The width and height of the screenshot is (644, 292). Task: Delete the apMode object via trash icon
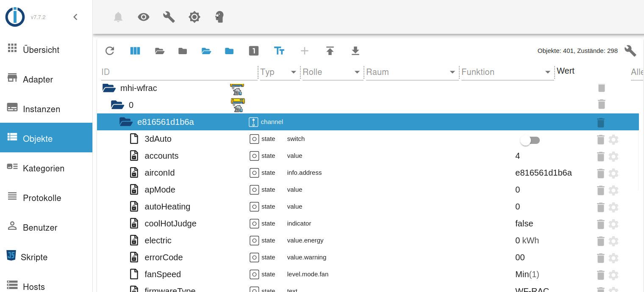point(600,190)
